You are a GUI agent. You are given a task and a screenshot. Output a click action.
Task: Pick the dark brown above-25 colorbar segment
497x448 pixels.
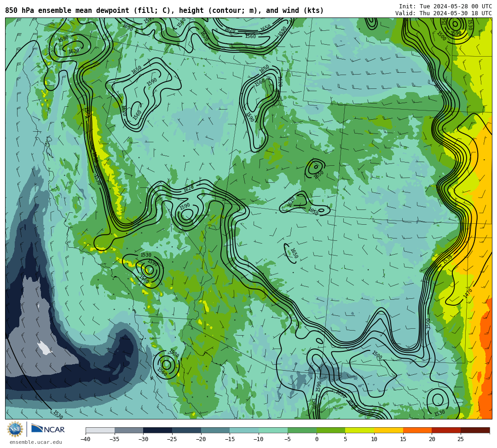(475, 430)
